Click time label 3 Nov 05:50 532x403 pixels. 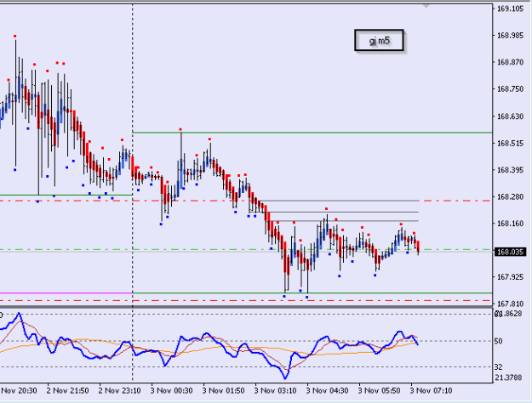pyautogui.click(x=380, y=391)
